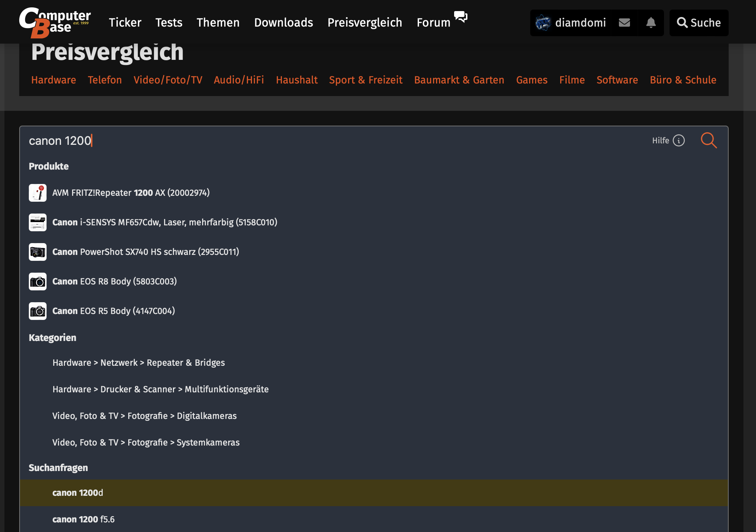756x532 pixels.
Task: Click the Canon EOS R8 thumbnail
Action: 38,282
